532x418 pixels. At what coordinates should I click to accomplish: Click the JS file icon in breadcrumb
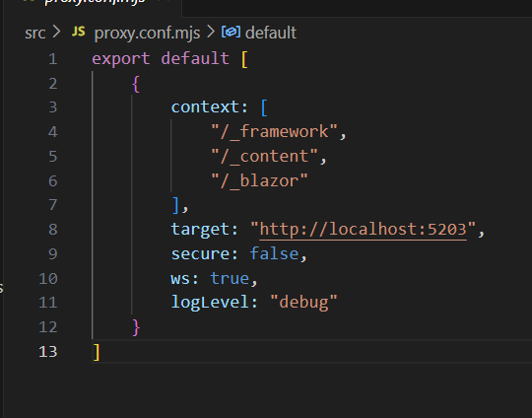79,33
